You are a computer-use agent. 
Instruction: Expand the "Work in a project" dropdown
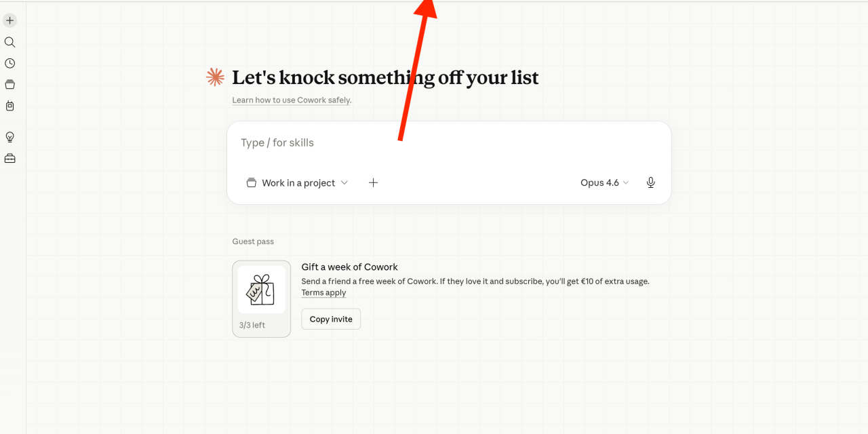pos(297,182)
